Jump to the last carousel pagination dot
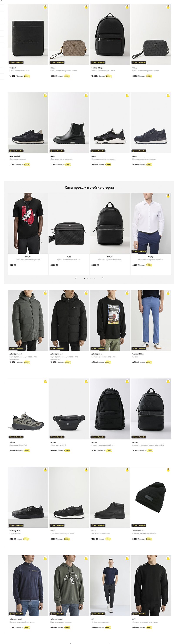This screenshot has width=174, height=644. tap(94, 278)
